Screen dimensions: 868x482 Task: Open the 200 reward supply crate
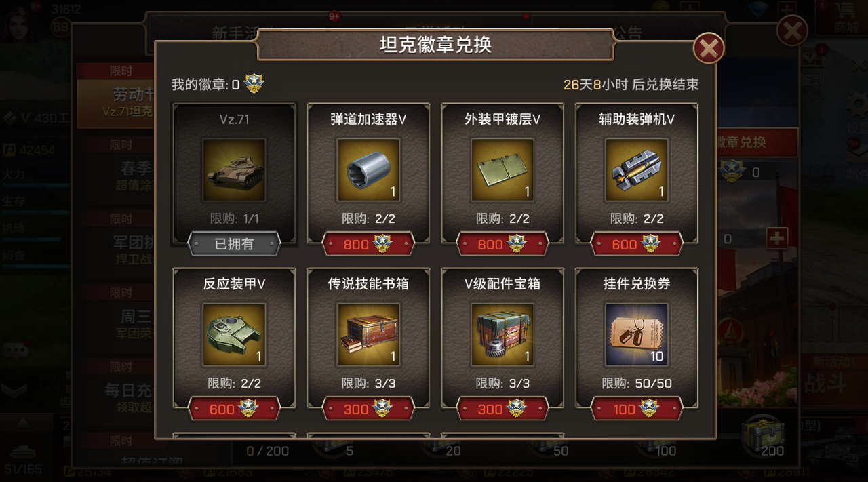[x=763, y=431]
